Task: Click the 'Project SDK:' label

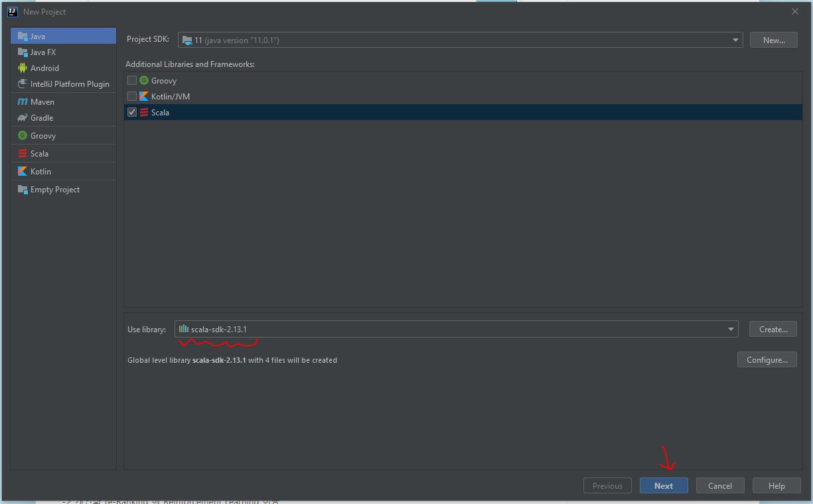Action: coord(148,39)
